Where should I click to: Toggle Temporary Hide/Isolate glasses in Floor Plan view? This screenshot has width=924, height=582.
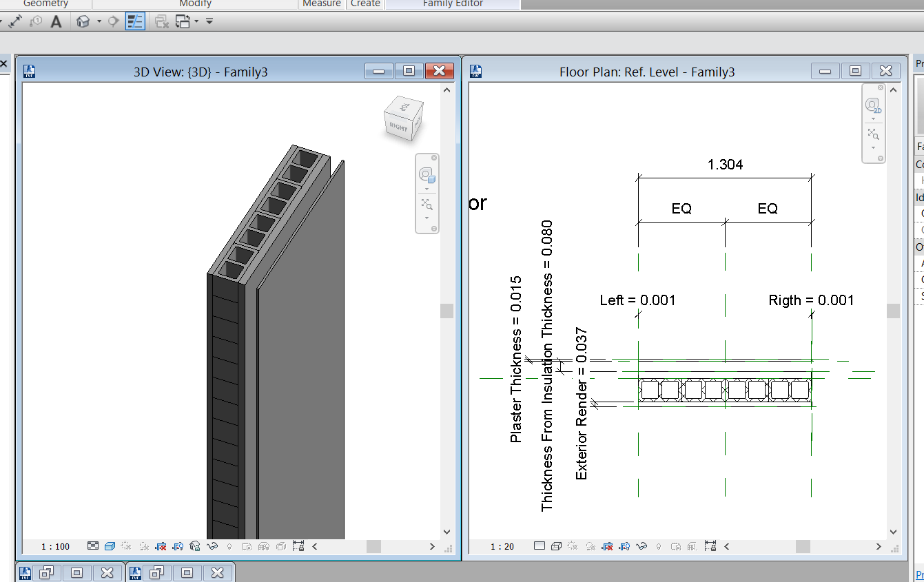[641, 546]
